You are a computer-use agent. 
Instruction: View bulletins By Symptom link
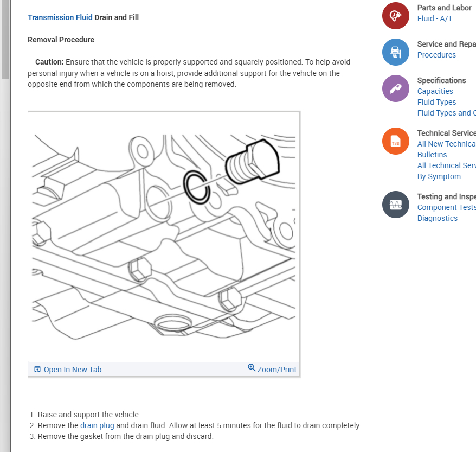click(x=439, y=176)
